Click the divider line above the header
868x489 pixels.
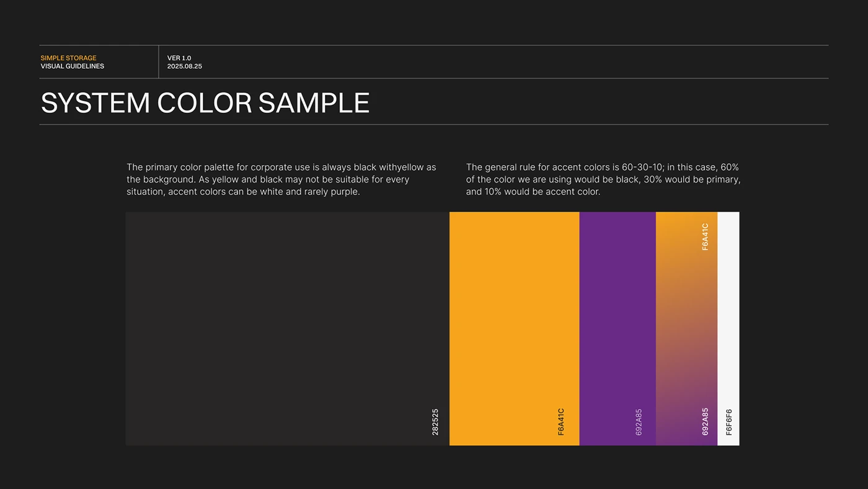coord(434,45)
